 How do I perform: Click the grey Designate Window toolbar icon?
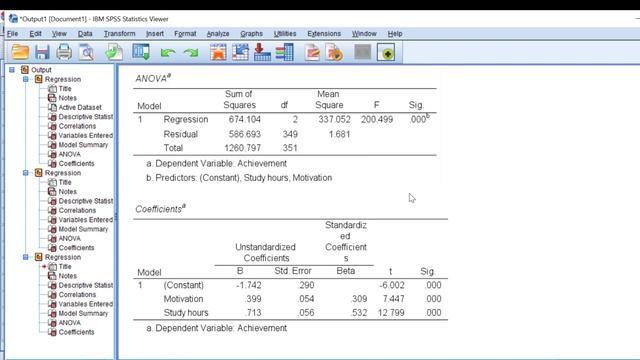point(363,52)
